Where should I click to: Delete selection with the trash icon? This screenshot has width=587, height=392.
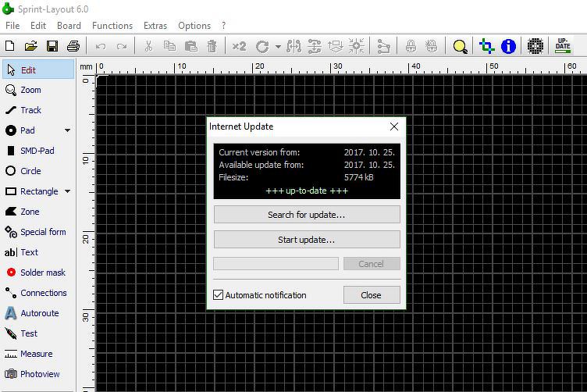point(212,46)
